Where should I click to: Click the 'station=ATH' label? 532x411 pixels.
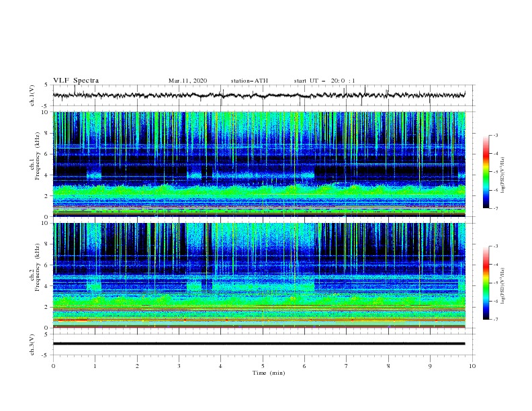tap(249, 81)
